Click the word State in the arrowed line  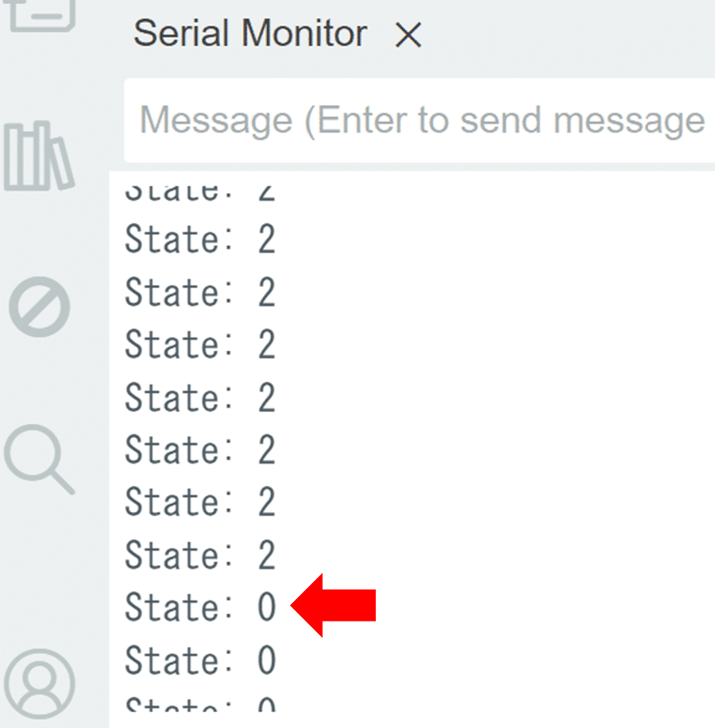point(171,607)
